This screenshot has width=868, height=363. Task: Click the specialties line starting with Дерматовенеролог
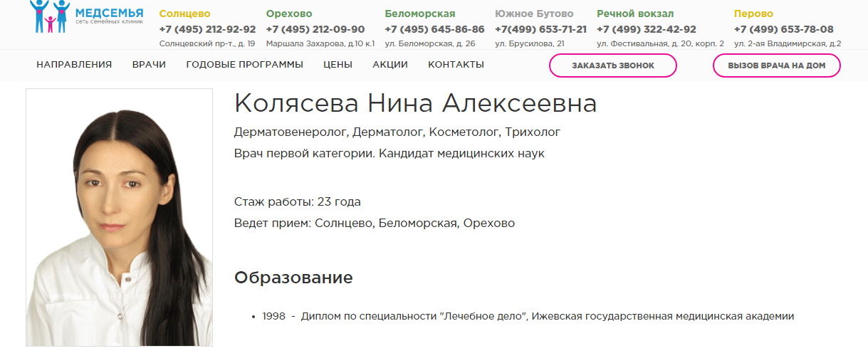click(x=397, y=132)
